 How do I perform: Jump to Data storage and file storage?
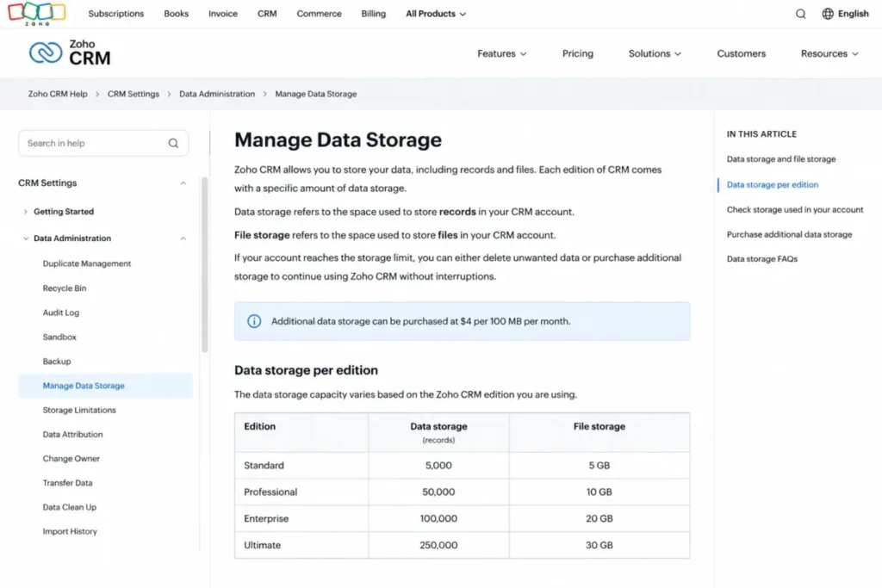point(780,159)
